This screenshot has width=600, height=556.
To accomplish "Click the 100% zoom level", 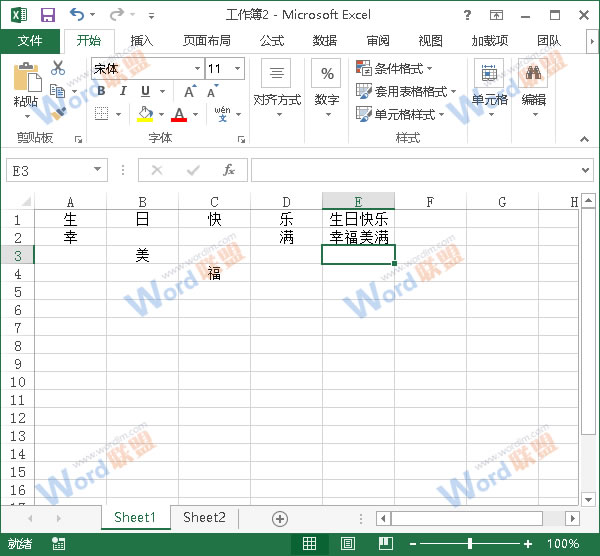I will point(563,543).
